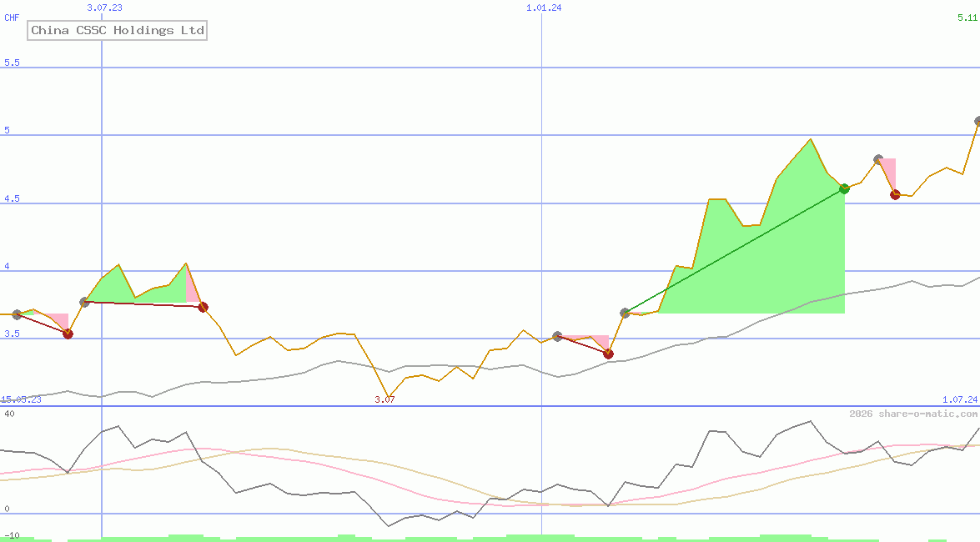This screenshot has height=542, width=980.
Task: Select the first red sell marker near 3.5
Action: click(68, 334)
